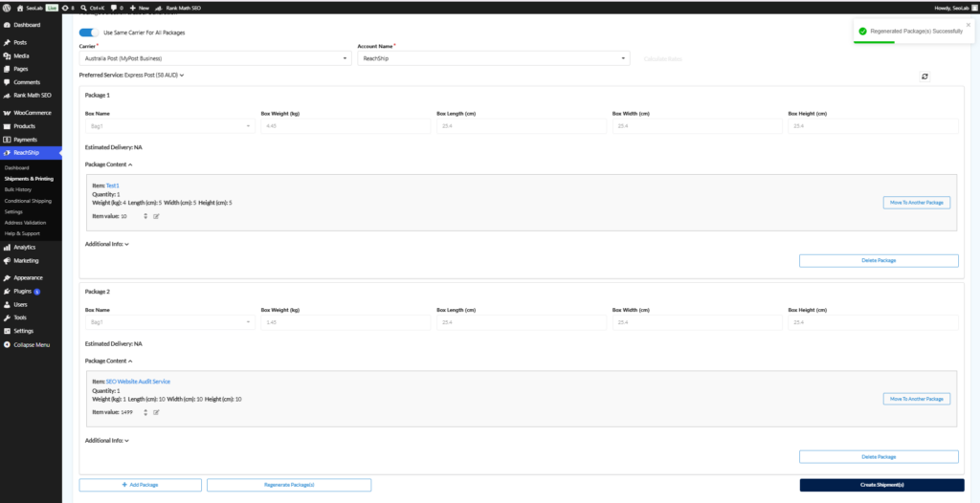
Task: Click the Marketing megaphone icon
Action: pyautogui.click(x=7, y=260)
